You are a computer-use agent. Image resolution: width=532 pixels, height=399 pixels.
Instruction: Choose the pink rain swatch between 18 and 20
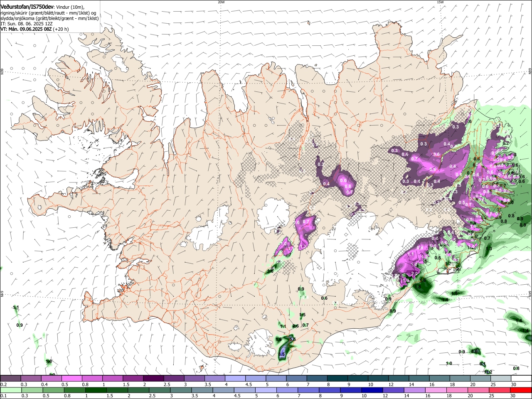[x=457, y=390]
